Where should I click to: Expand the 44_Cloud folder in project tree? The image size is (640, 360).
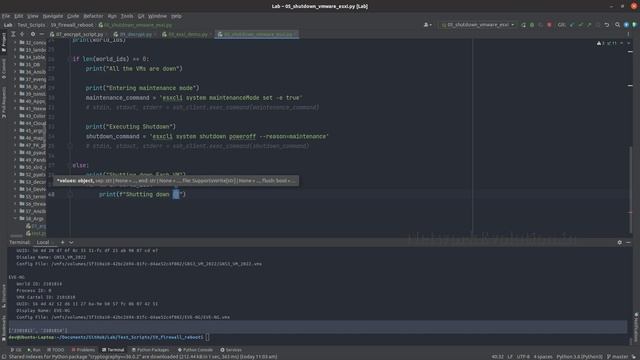(x=16, y=123)
